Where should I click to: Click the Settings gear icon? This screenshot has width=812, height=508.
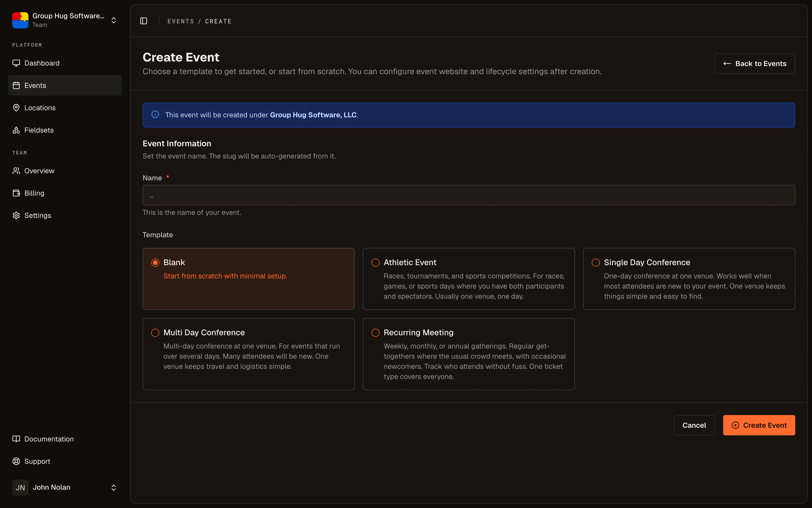(16, 215)
